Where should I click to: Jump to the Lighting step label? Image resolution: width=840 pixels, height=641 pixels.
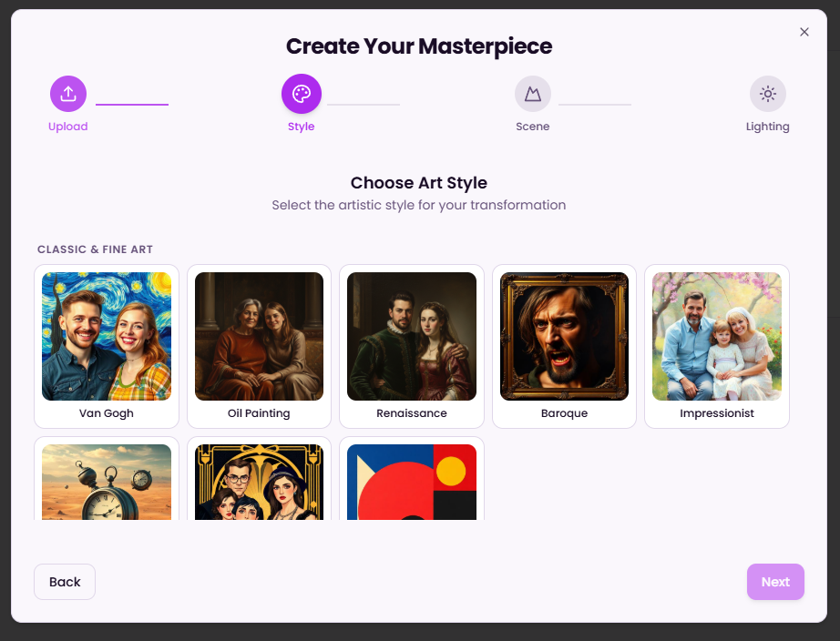[768, 127]
